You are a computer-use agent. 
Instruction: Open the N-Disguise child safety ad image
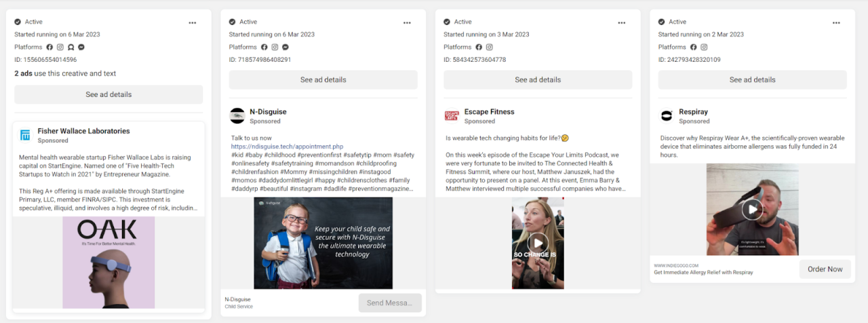pos(323,243)
